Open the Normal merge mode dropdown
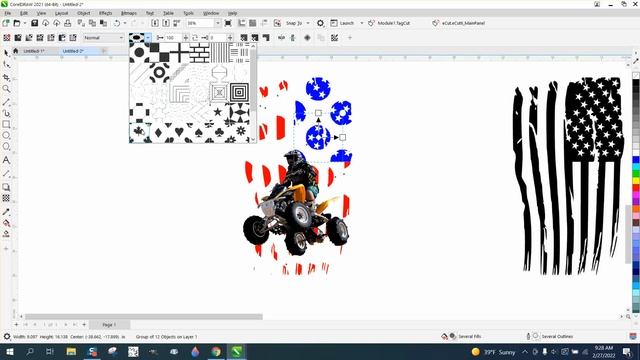Viewport: 640px width, 360px height. (104, 38)
